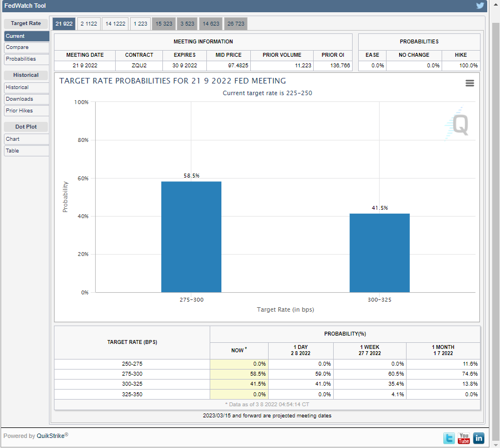
Task: Click the LinkedIn icon in footer
Action: [478, 438]
